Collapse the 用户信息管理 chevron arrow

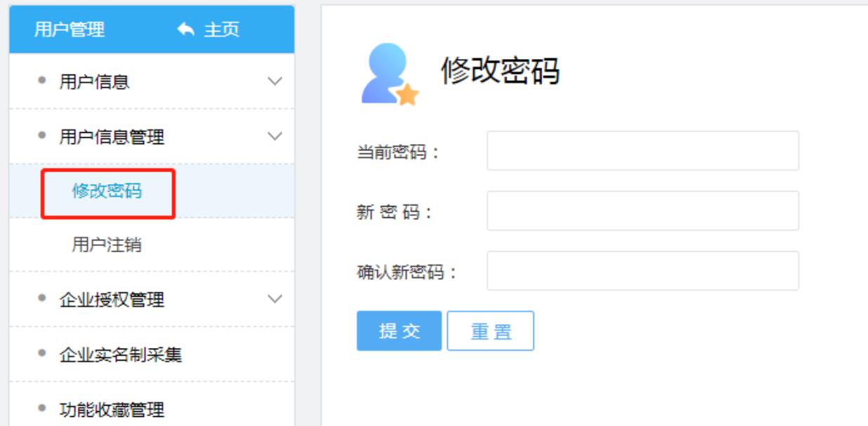(x=275, y=136)
